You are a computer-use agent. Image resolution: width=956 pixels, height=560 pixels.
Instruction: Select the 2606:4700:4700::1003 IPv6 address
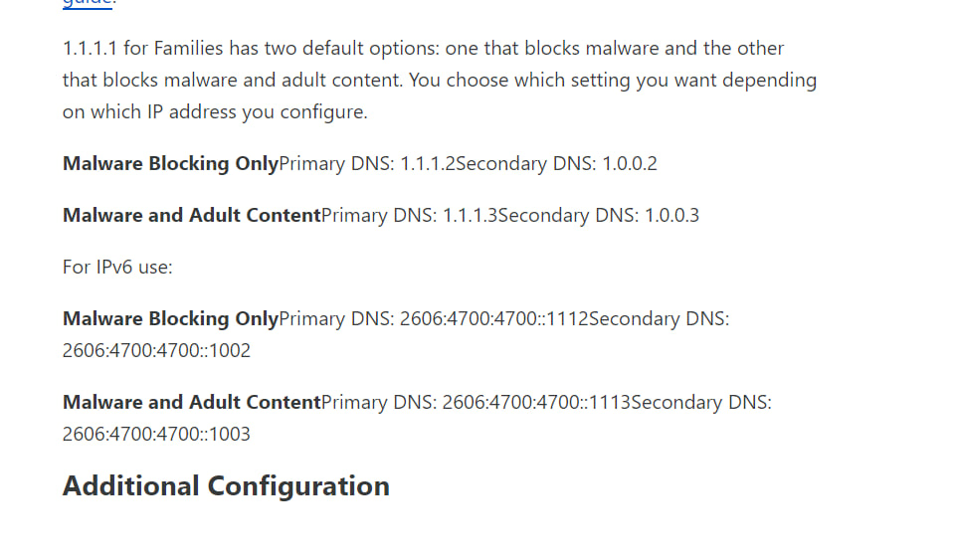pyautogui.click(x=156, y=435)
